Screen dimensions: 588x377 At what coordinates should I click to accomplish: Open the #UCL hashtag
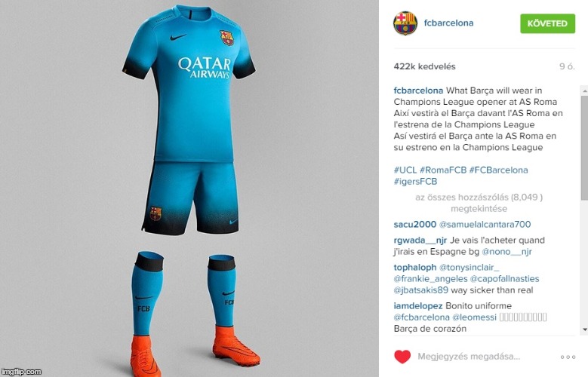[x=405, y=170]
